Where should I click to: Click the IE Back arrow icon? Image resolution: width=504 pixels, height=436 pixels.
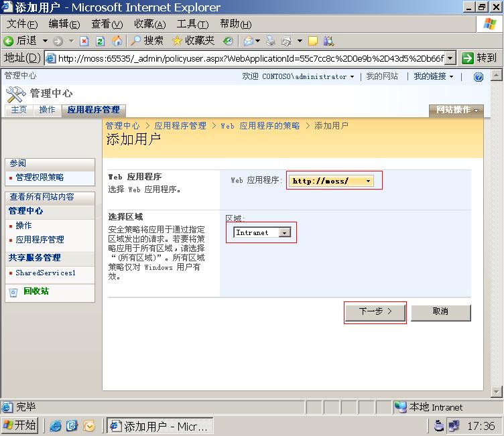coord(8,41)
